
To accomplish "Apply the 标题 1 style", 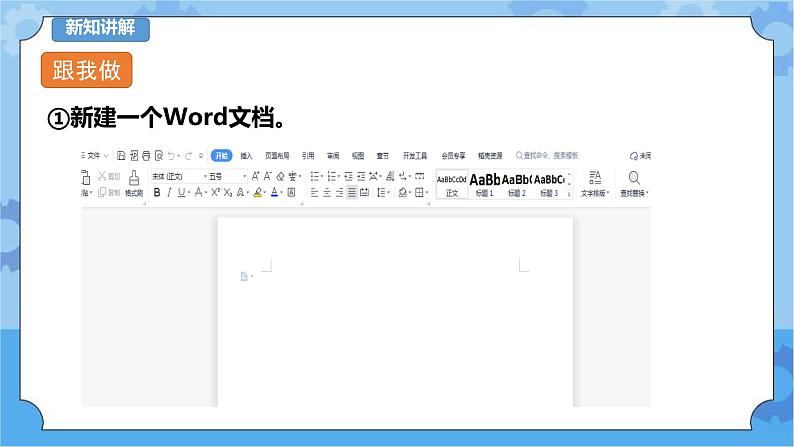I will point(485,184).
